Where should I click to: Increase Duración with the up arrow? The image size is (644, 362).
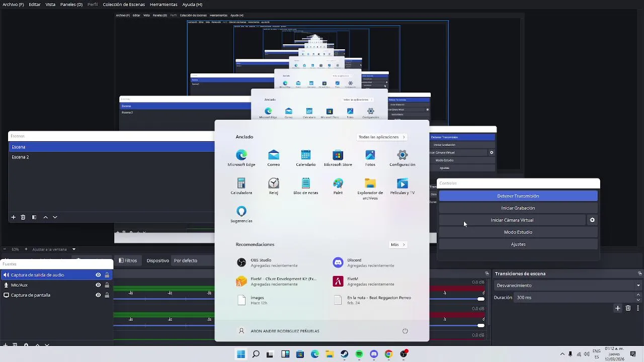638,295
